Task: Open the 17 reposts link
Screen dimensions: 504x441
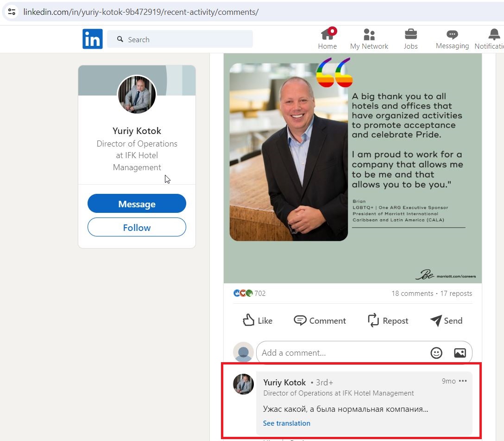Action: [x=456, y=294]
